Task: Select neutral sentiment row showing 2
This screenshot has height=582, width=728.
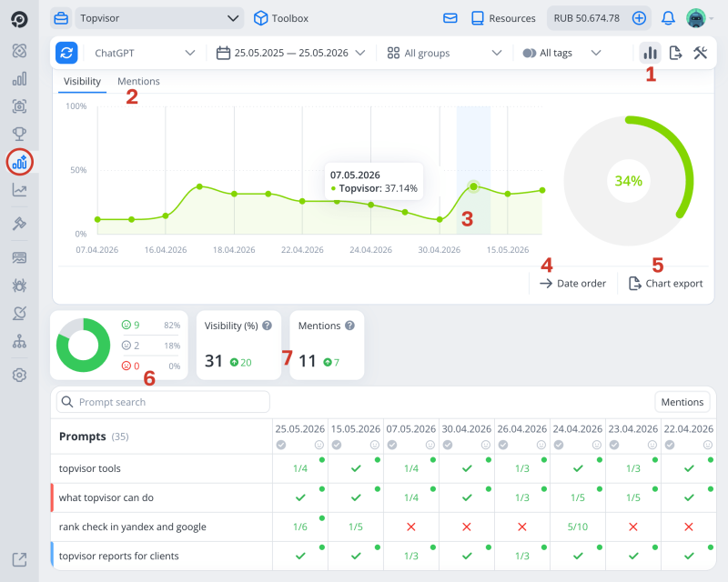Action: click(x=151, y=346)
